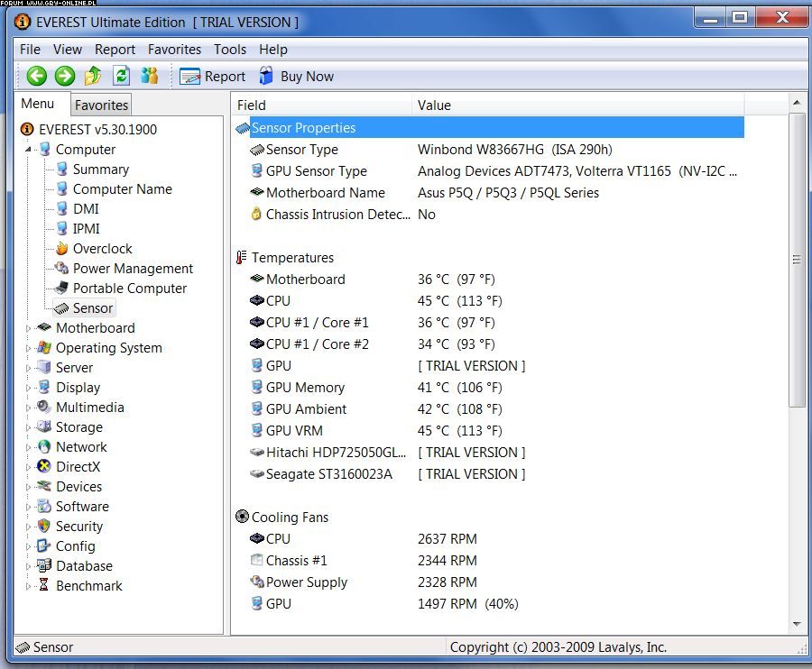Select the Computer Name tree icon

(x=62, y=188)
